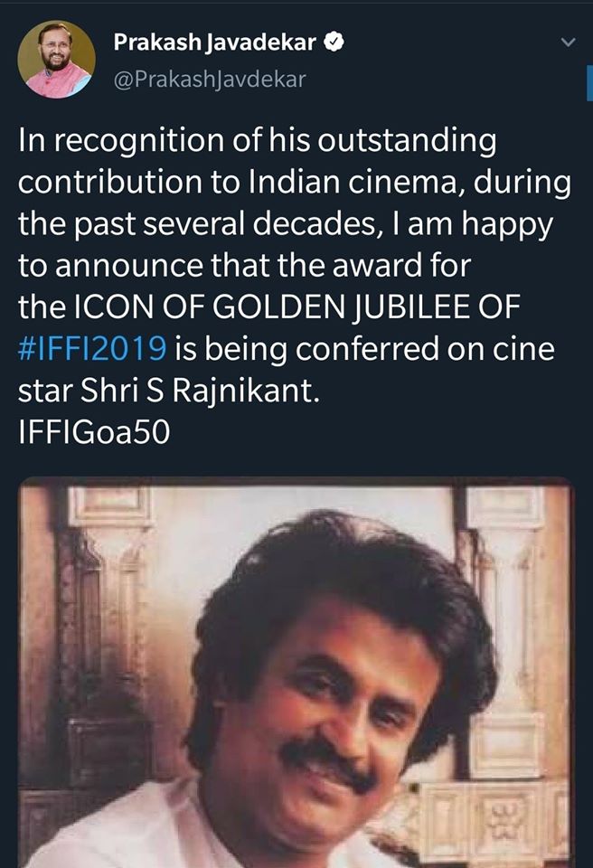593x868 pixels.
Task: Open the Prakash Javadekar display name
Action: 215,42
